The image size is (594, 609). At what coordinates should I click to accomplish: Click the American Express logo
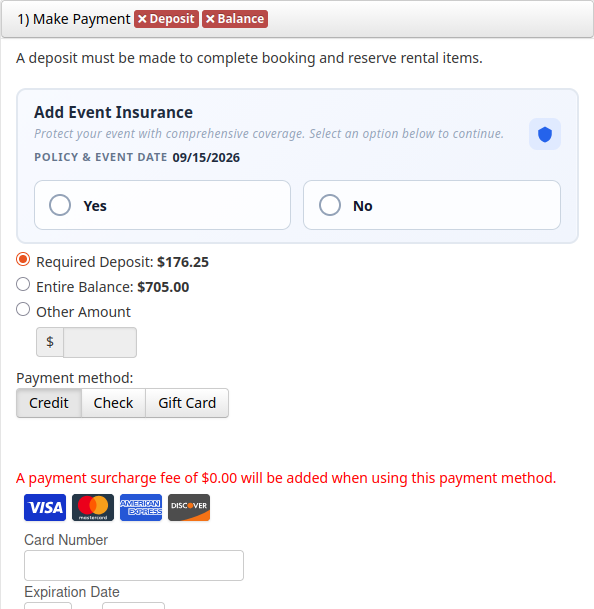point(141,507)
